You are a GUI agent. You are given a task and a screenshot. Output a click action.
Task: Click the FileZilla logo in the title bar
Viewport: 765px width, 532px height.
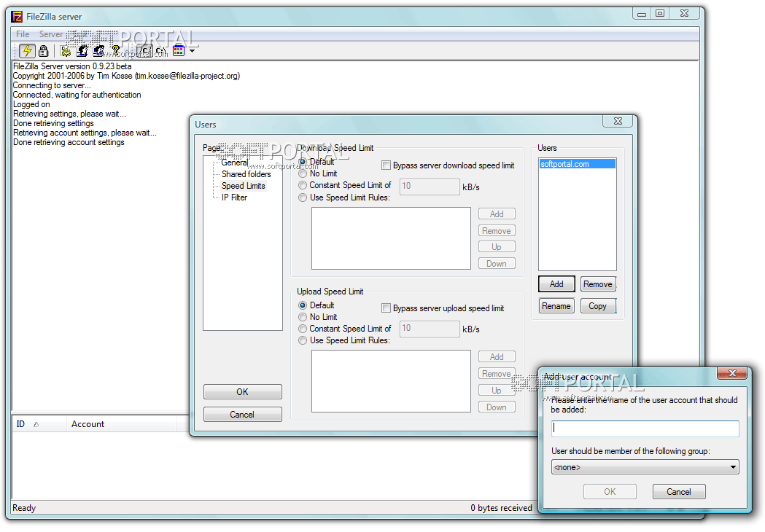point(17,17)
